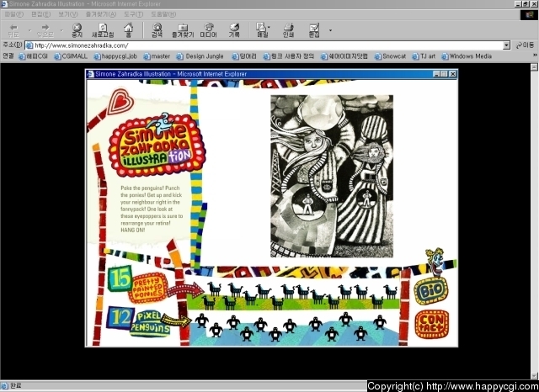Open the happycgi.job link
The width and height of the screenshot is (539, 392).
(x=115, y=56)
